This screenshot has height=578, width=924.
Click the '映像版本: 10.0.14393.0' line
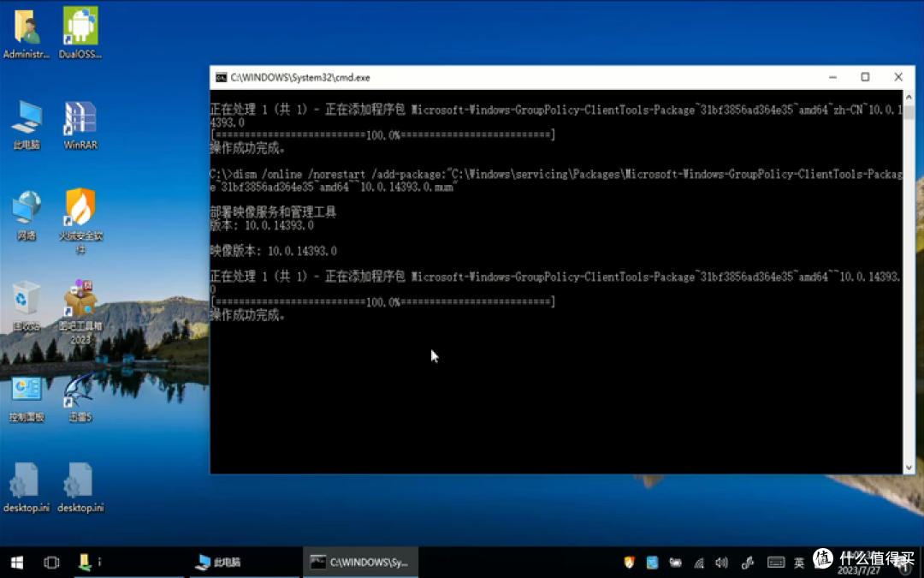274,251
